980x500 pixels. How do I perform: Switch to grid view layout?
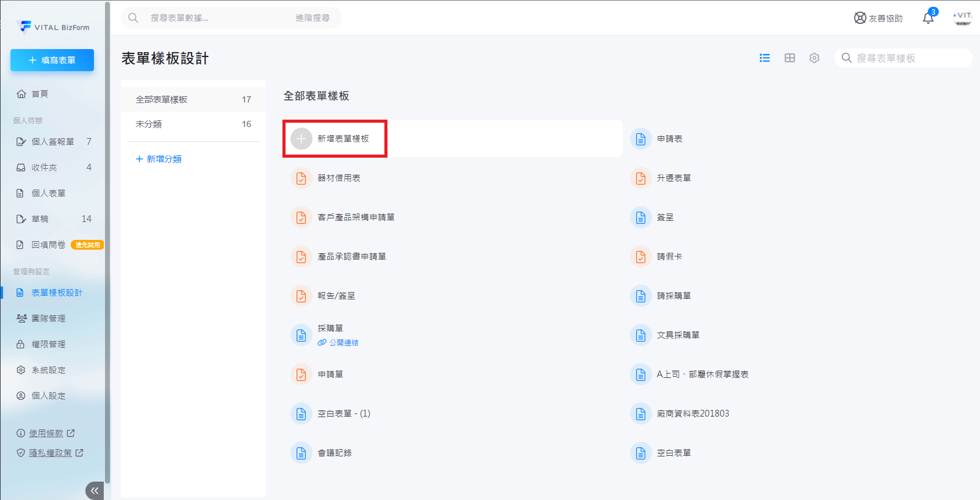tap(790, 58)
